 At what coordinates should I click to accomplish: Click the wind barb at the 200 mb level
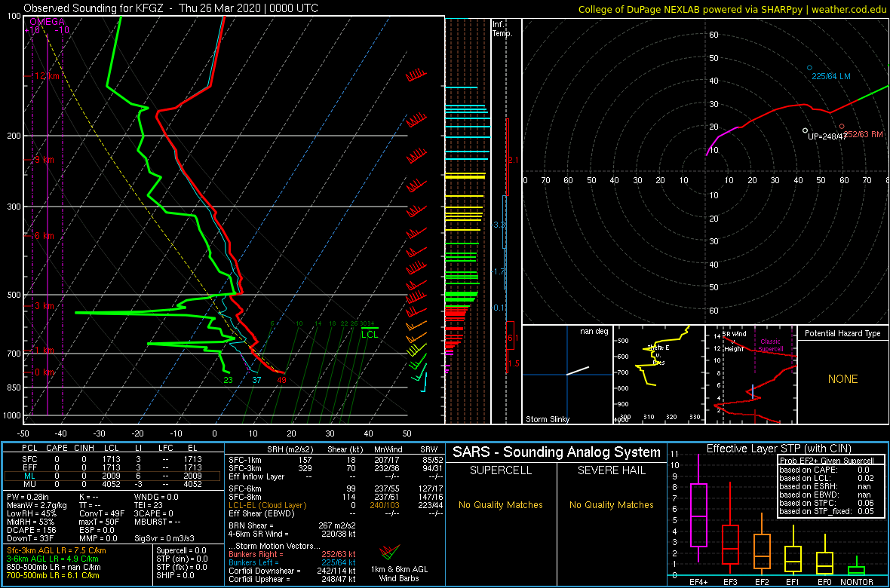pos(416,121)
